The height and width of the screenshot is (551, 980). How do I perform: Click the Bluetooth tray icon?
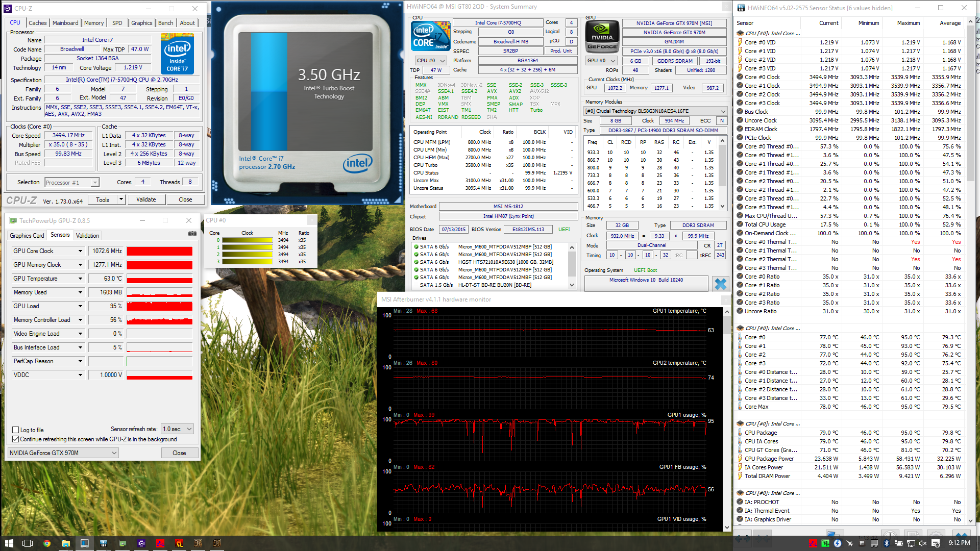point(887,543)
